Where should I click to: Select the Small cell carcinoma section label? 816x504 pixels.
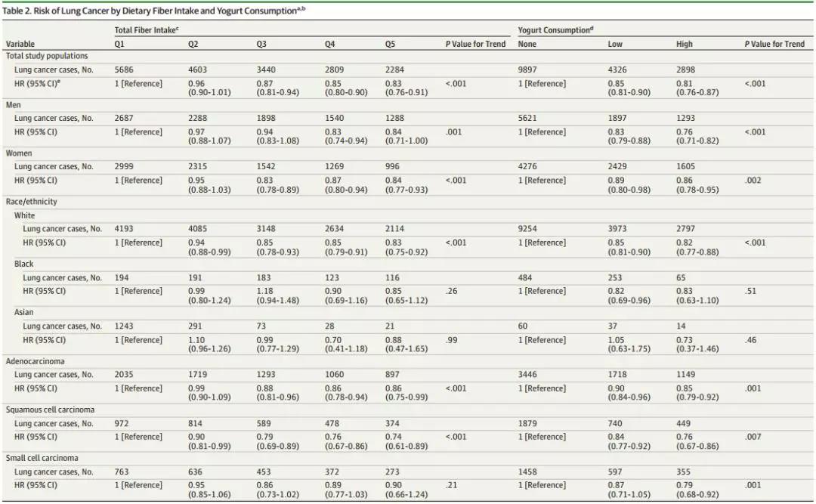42,458
